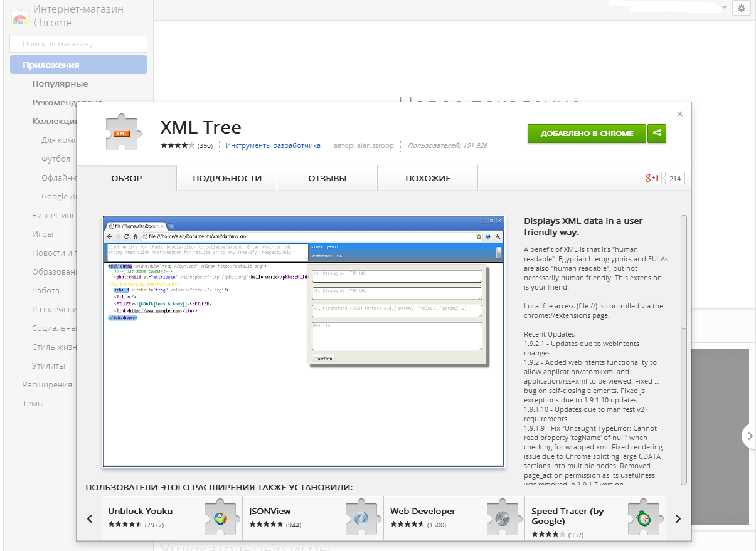Click the ДОБАВЛЕНО В CHROME button
The image size is (756, 551).
(x=587, y=133)
